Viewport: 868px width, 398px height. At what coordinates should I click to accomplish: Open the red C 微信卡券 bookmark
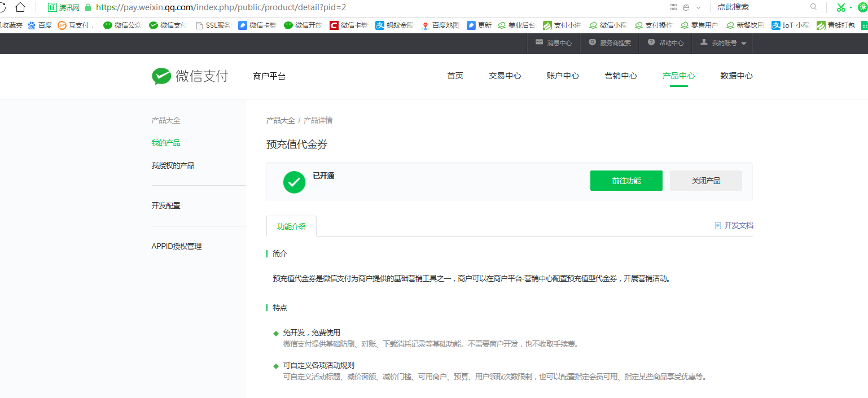coord(349,25)
